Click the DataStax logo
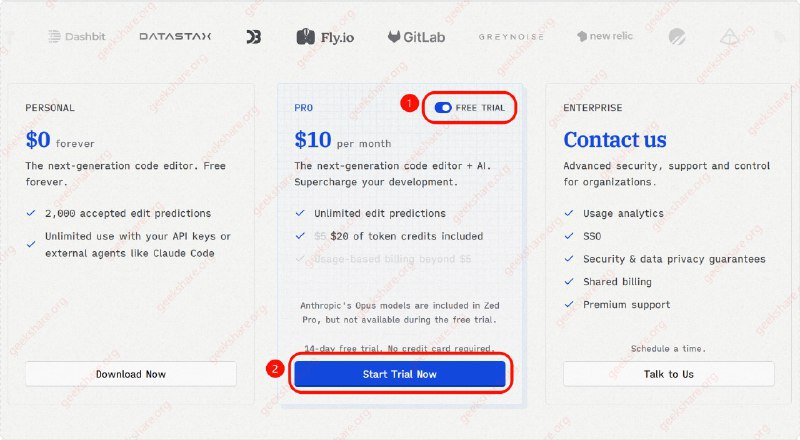This screenshot has height=440, width=800. 175,37
